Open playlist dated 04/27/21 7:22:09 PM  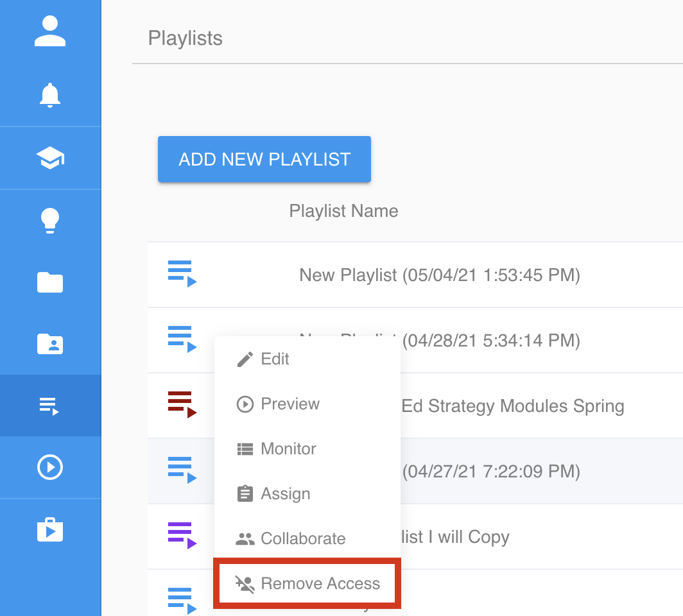pyautogui.click(x=491, y=472)
